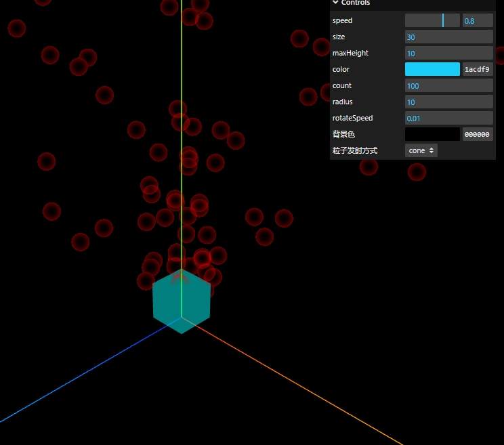Click the green vertical Y axis line
The image size is (504, 445).
182,81
